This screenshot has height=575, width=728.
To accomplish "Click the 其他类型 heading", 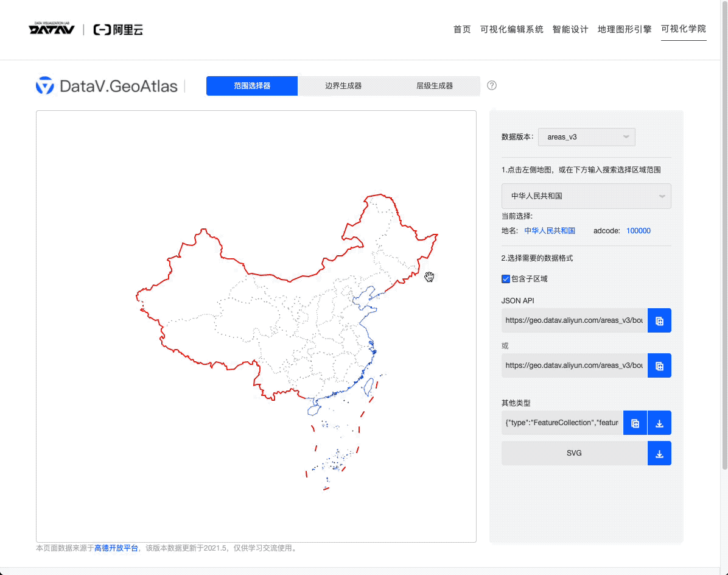I will [516, 403].
